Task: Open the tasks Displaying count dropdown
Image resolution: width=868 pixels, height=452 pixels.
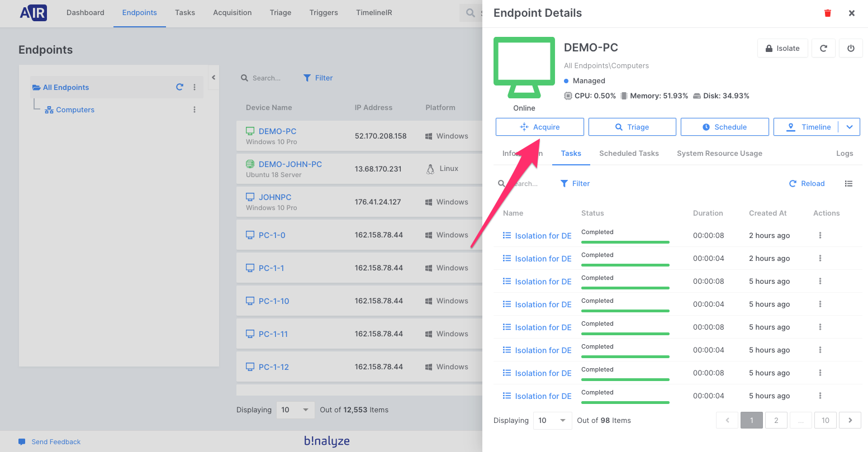Action: [552, 420]
